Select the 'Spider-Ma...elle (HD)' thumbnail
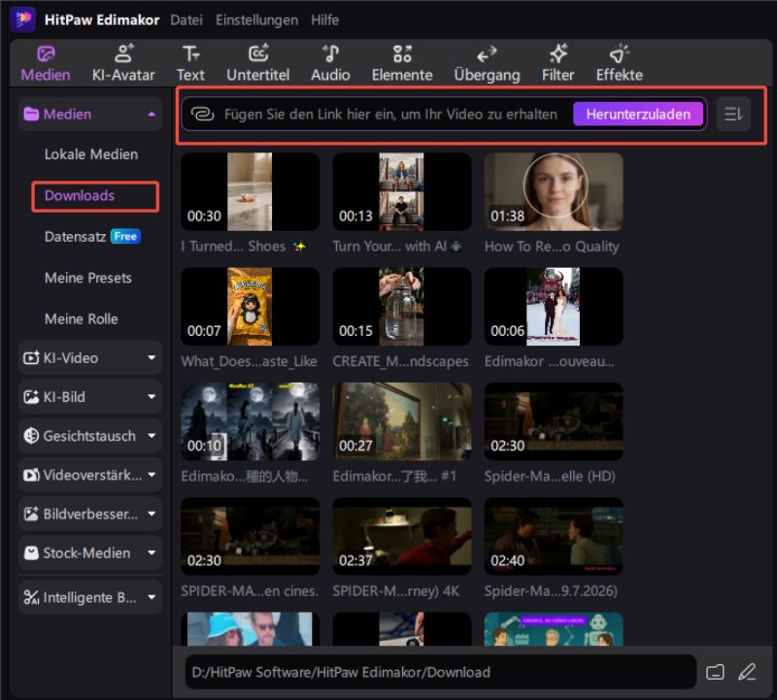This screenshot has height=700, width=777. point(553,421)
